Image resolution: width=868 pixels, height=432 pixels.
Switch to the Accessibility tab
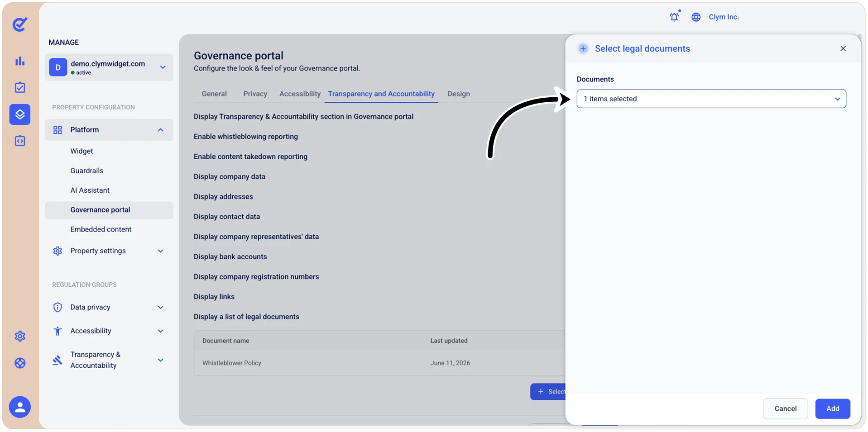[300, 94]
